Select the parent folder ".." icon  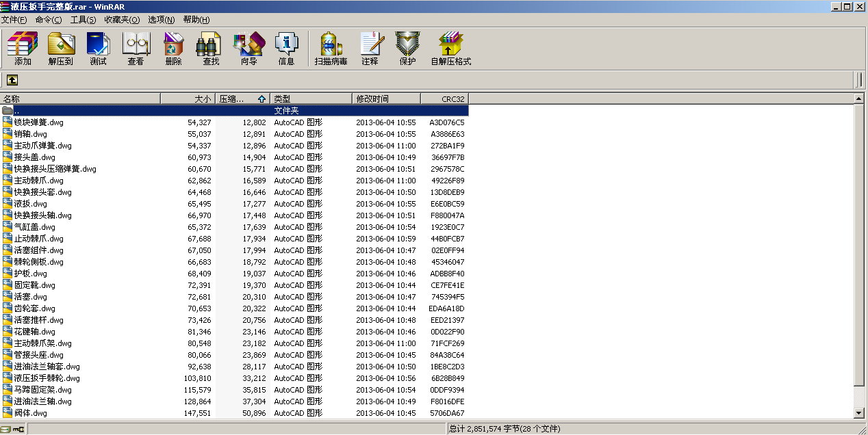[8, 110]
